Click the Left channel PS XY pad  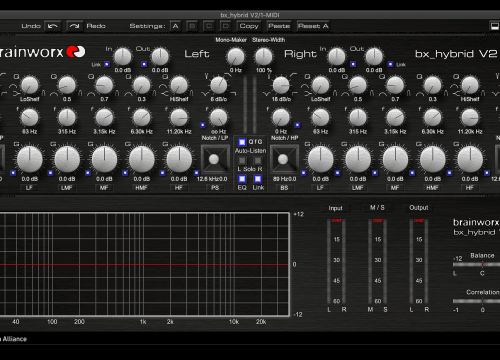click(215, 159)
